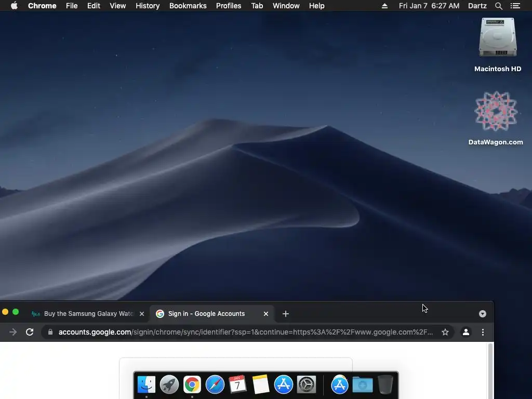Screen dimensions: 532x399
Task: Open Safari compass icon in Dock
Action: coord(215,385)
